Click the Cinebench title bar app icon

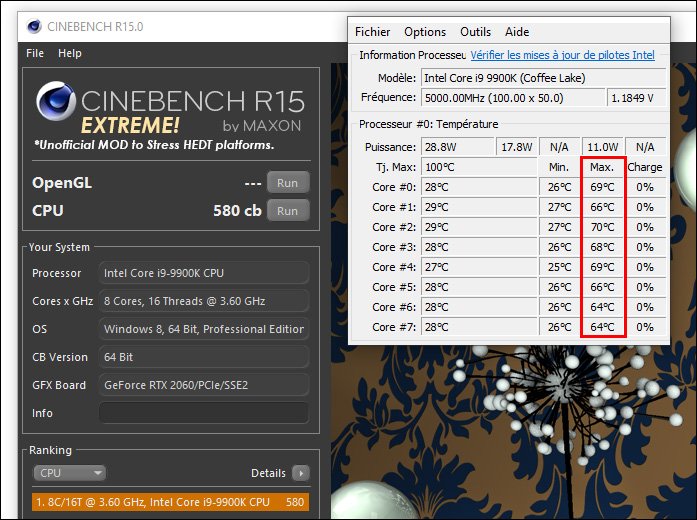click(x=34, y=27)
